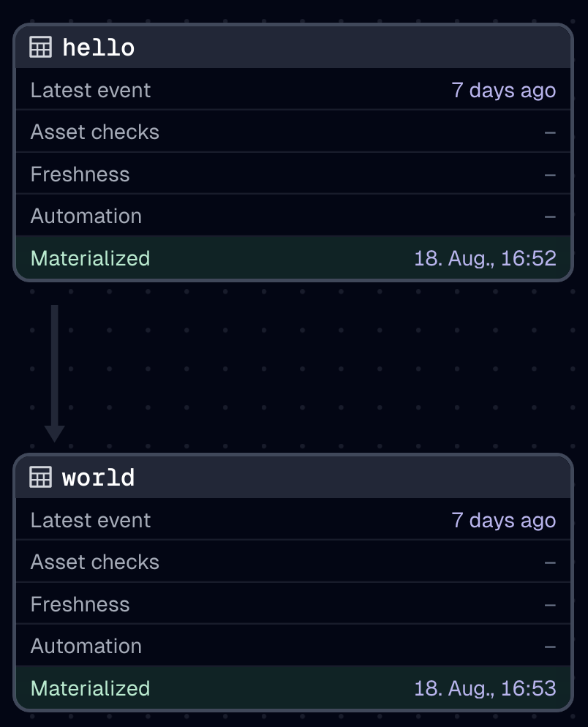
Task: Open hello's "7 days ago" latest event
Action: [x=503, y=91]
